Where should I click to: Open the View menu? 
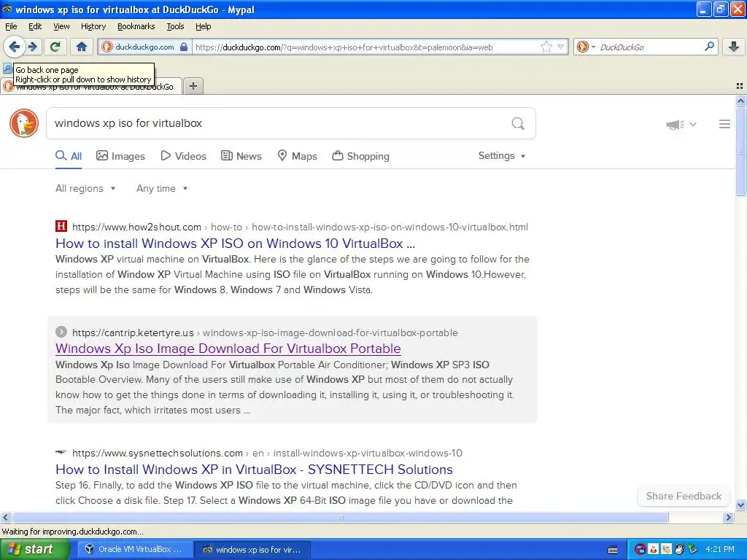(x=61, y=26)
